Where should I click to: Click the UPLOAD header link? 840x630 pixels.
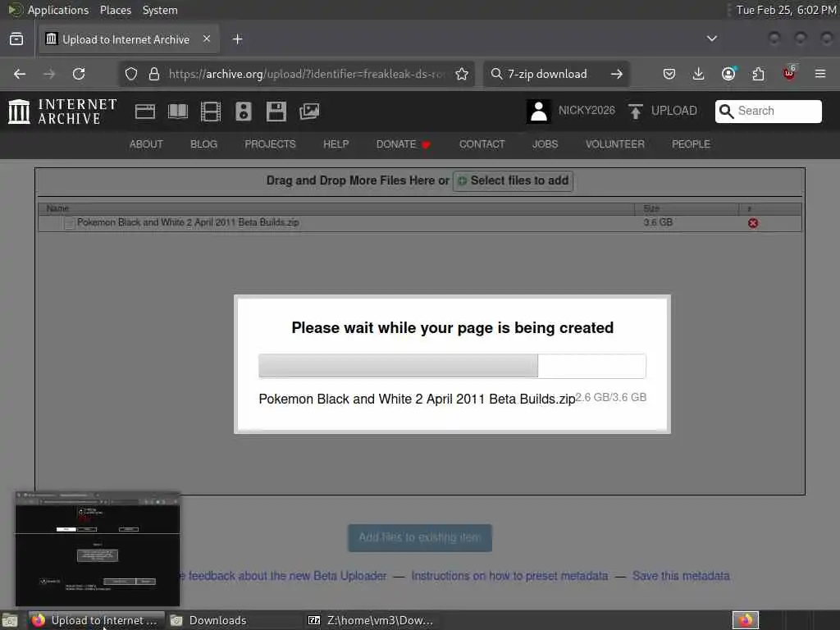674,111
